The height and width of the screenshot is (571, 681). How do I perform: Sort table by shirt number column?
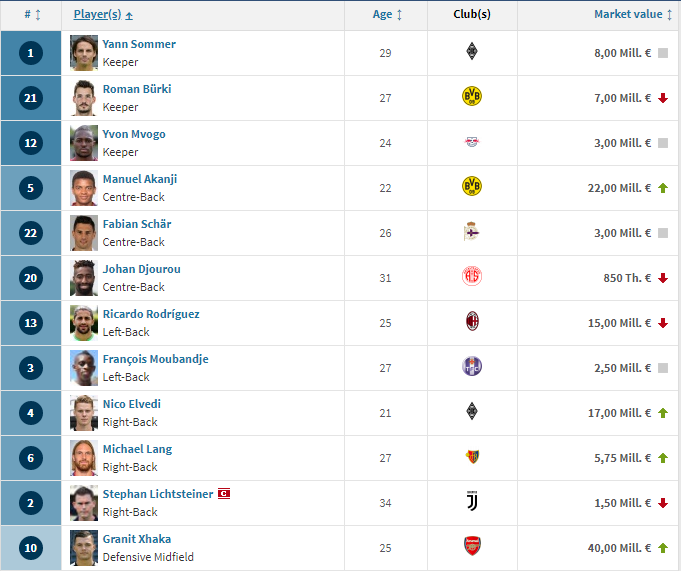coord(33,15)
